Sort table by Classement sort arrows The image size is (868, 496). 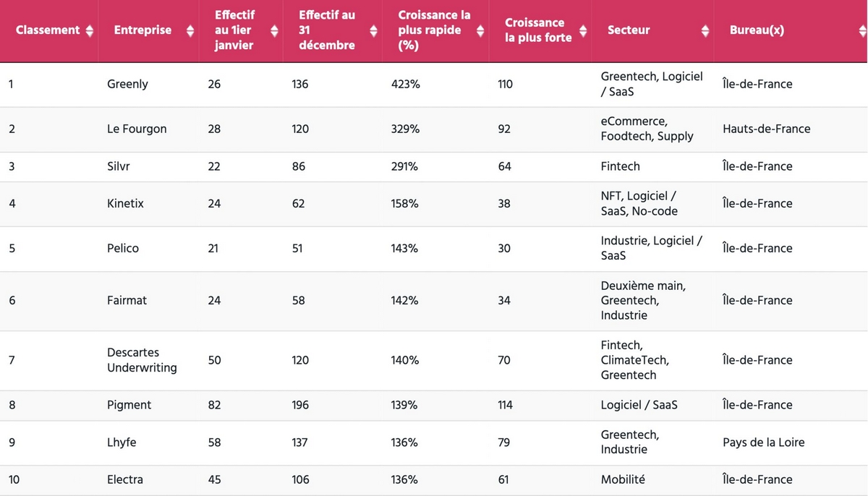[90, 30]
